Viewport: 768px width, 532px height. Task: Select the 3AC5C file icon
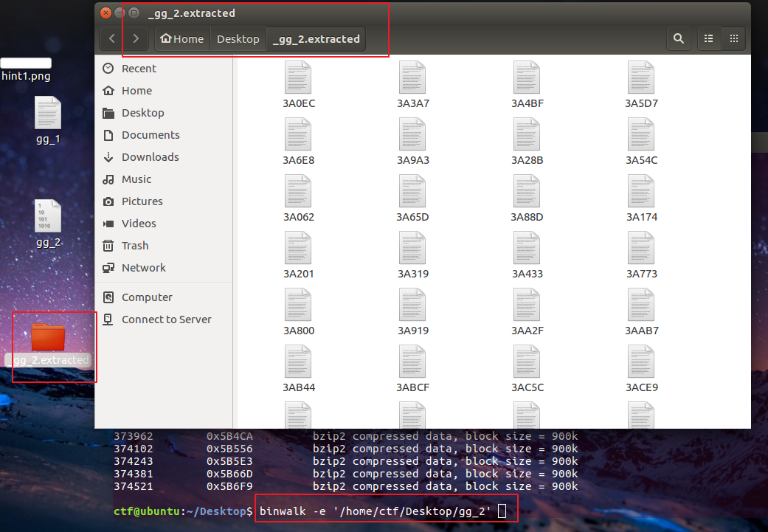[527, 362]
